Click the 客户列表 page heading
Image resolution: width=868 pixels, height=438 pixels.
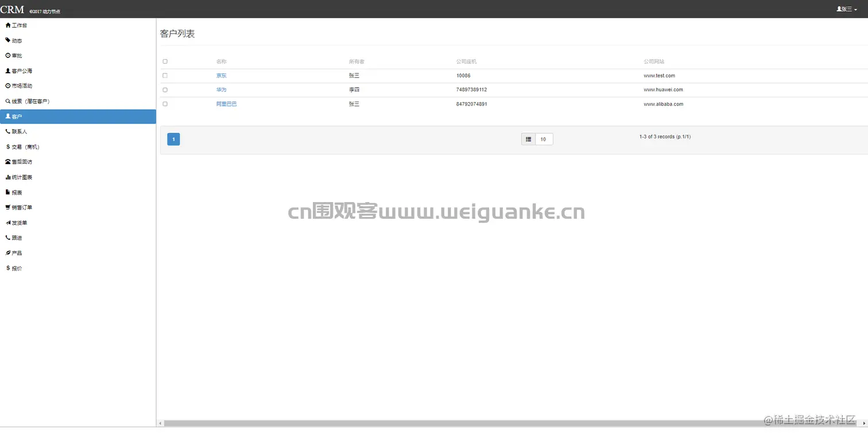tap(177, 34)
